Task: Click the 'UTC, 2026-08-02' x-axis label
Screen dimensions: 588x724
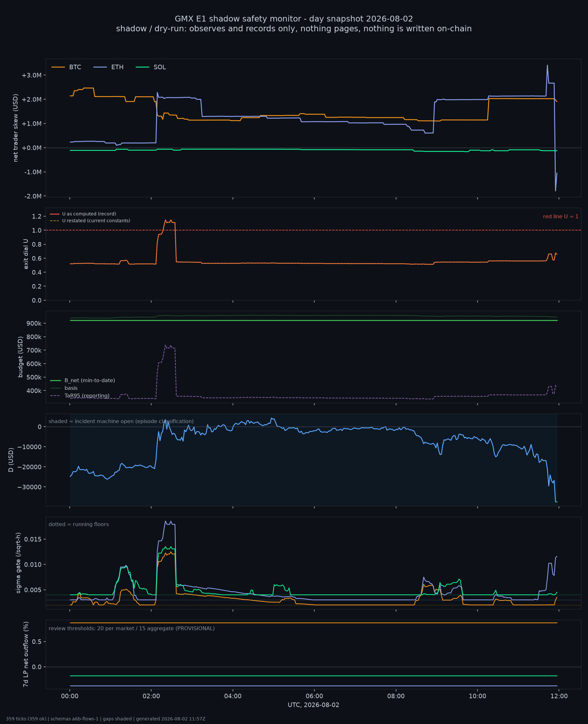Action: pyautogui.click(x=313, y=705)
